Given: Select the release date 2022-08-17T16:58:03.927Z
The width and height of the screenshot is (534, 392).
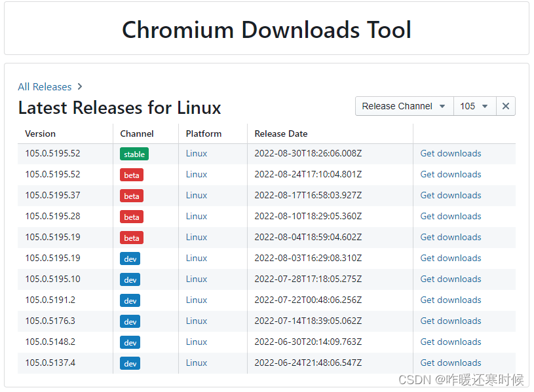Looking at the screenshot, I should (308, 195).
